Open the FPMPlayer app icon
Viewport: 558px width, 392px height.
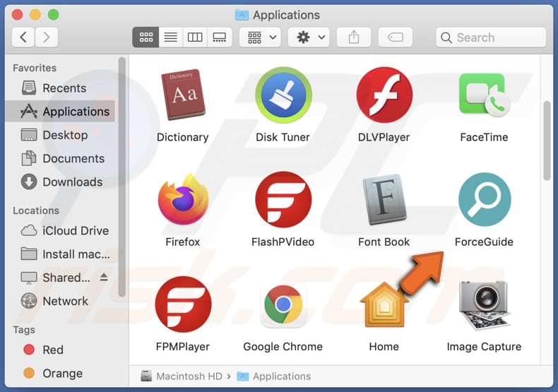183,305
